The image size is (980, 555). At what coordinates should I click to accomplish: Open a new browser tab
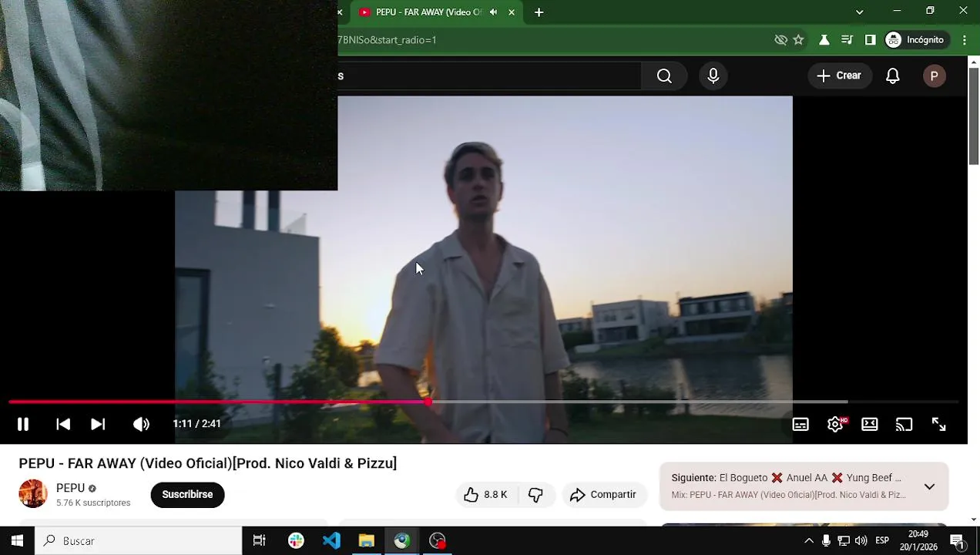(539, 12)
